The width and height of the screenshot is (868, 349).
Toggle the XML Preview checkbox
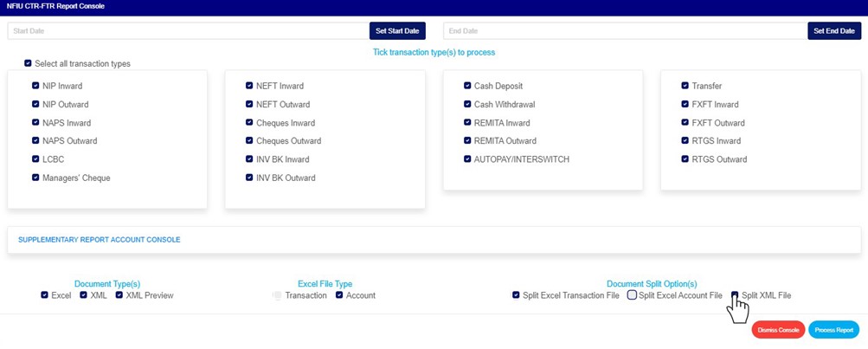(x=119, y=295)
